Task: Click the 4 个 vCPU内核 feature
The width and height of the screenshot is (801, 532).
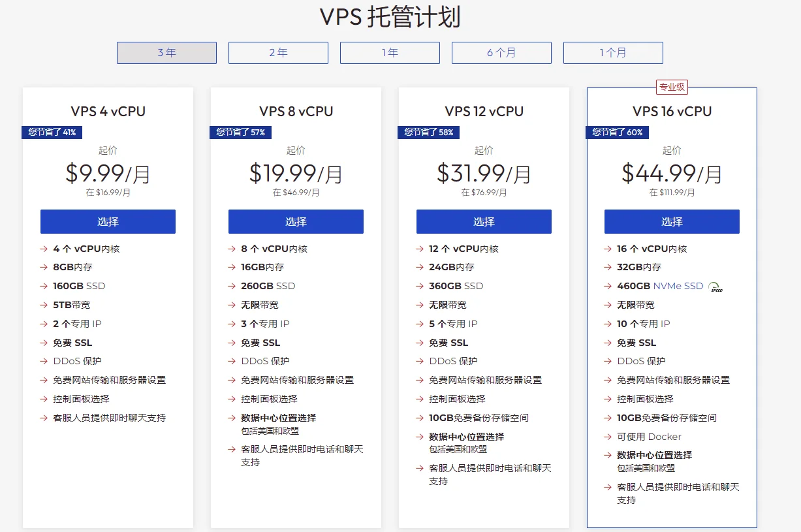Action: pyautogui.click(x=86, y=249)
